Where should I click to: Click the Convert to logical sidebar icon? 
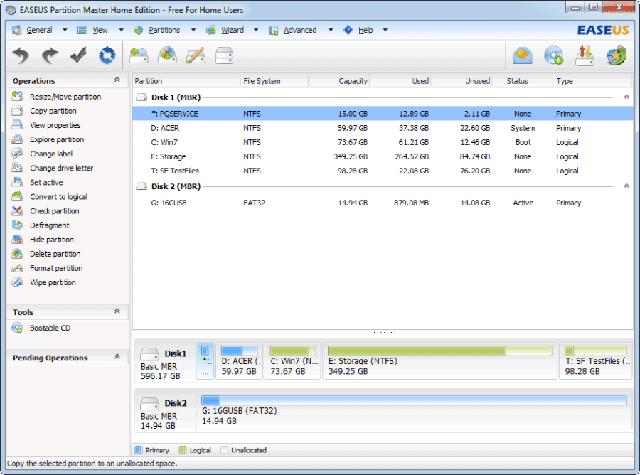(17, 196)
